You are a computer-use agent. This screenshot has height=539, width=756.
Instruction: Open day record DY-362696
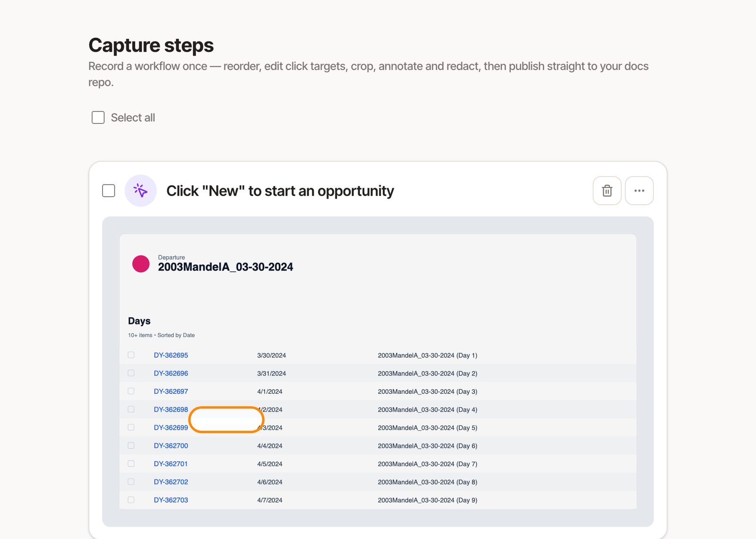click(171, 373)
